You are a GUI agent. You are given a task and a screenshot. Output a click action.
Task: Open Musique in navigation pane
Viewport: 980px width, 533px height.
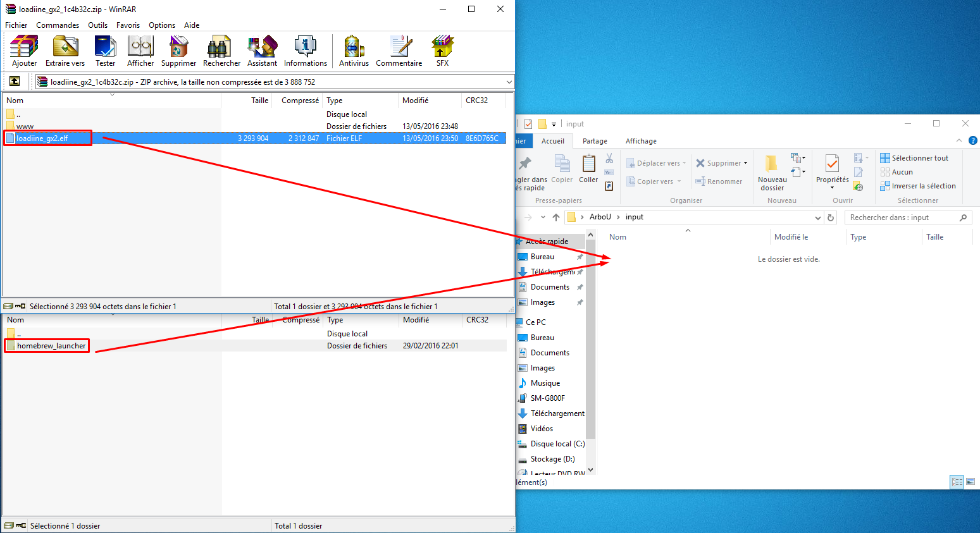[x=545, y=383]
